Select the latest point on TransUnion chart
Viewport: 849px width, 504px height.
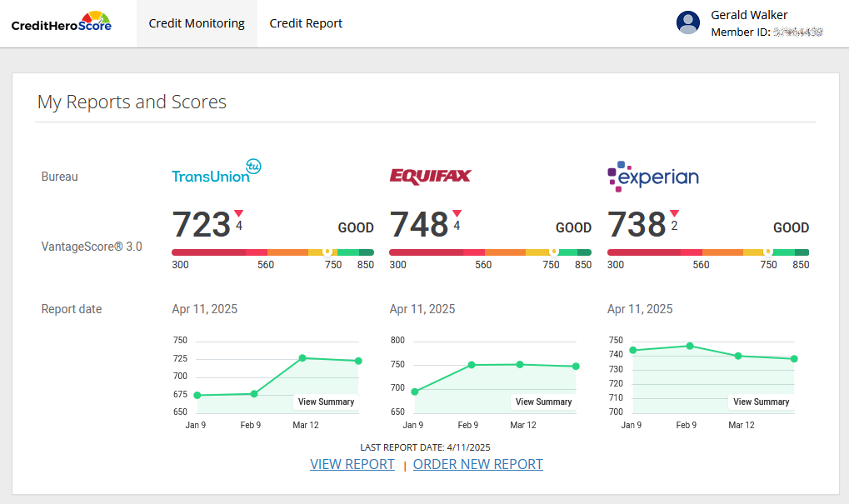(358, 361)
